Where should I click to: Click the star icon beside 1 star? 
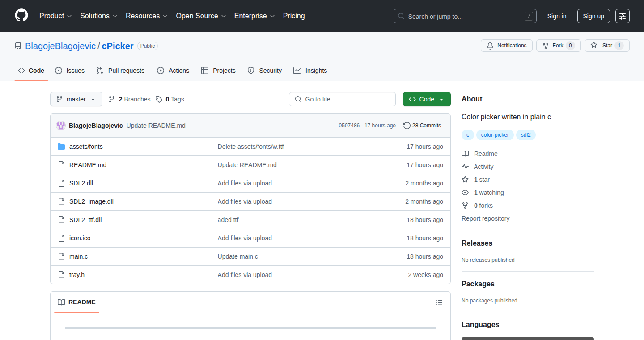[x=465, y=180]
